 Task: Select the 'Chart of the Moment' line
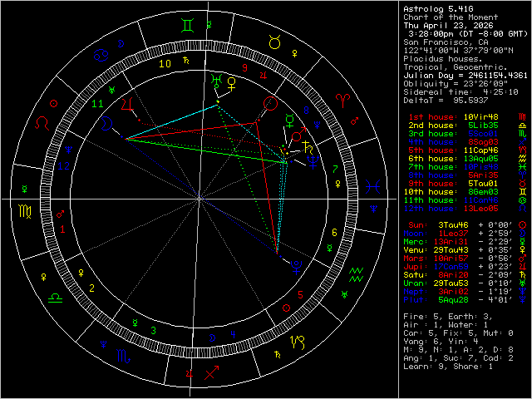click(x=451, y=17)
